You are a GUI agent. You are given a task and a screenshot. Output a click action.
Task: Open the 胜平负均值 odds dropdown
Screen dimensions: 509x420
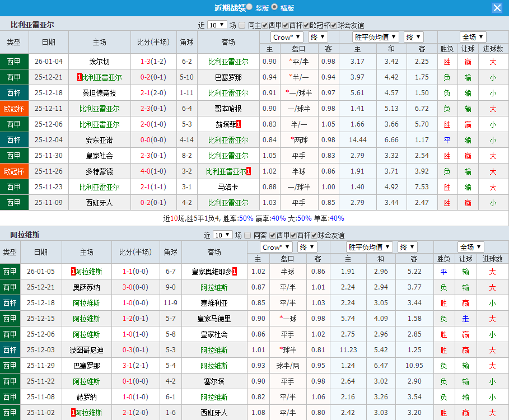click(x=374, y=37)
